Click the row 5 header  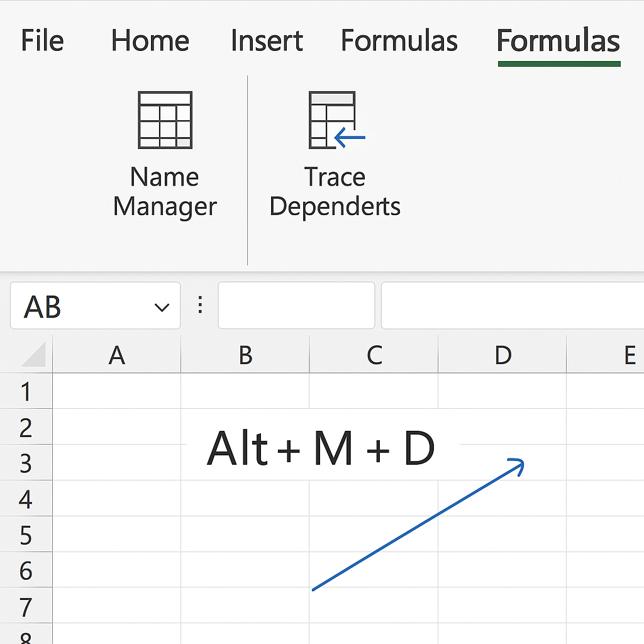26,535
